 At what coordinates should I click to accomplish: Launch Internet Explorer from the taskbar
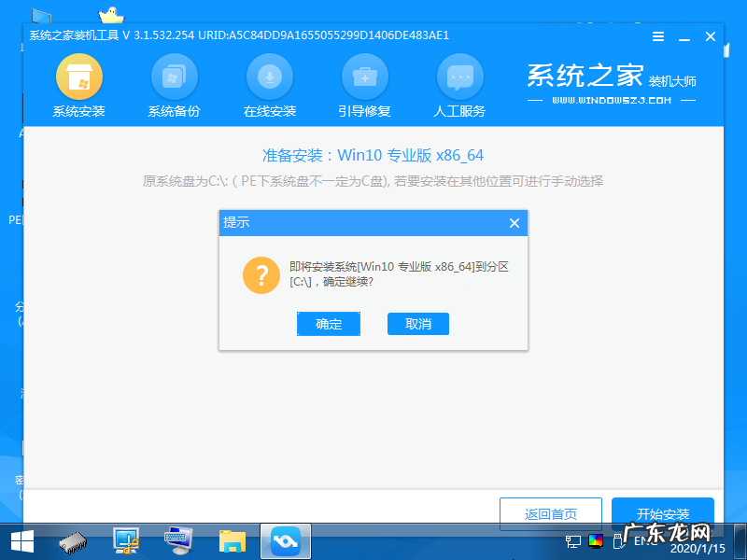177,541
